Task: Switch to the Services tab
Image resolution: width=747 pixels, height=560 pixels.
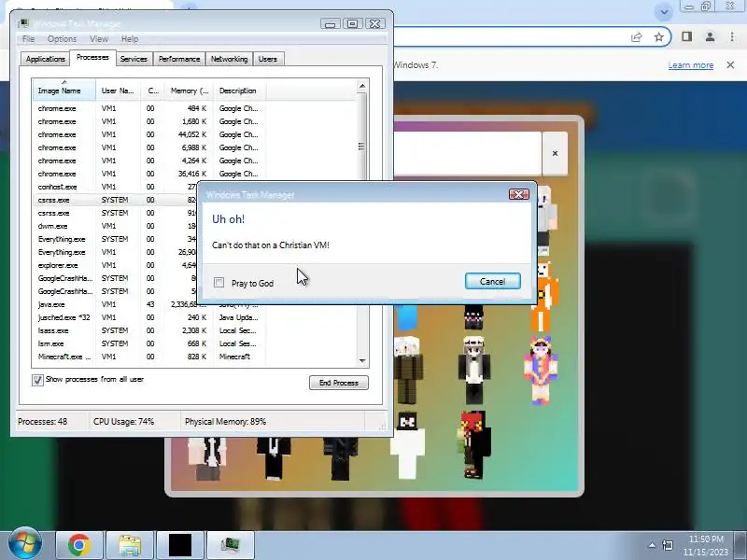Action: click(134, 59)
